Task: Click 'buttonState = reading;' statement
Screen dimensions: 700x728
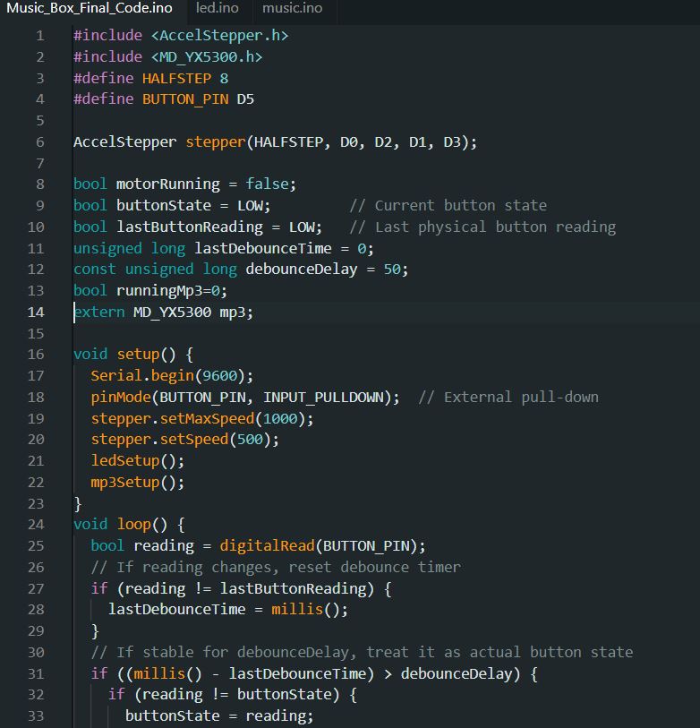Action: click(x=219, y=716)
